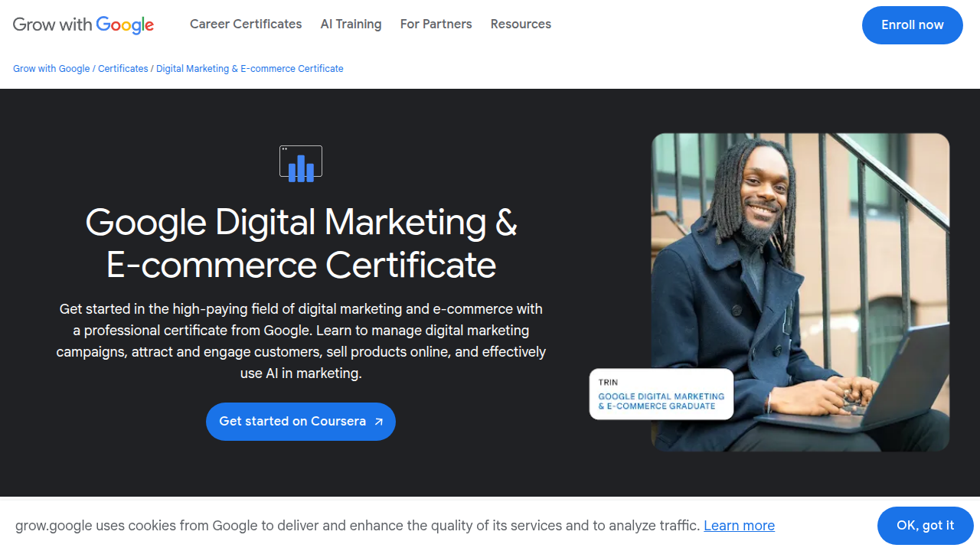Click the cookie notice message text
Viewport: 980px width, 551px height.
[358, 526]
